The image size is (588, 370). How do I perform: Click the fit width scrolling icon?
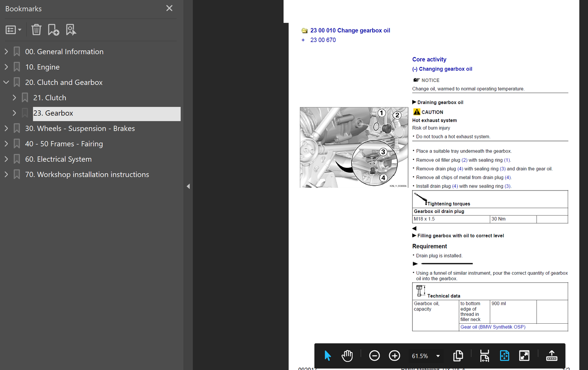coord(484,356)
